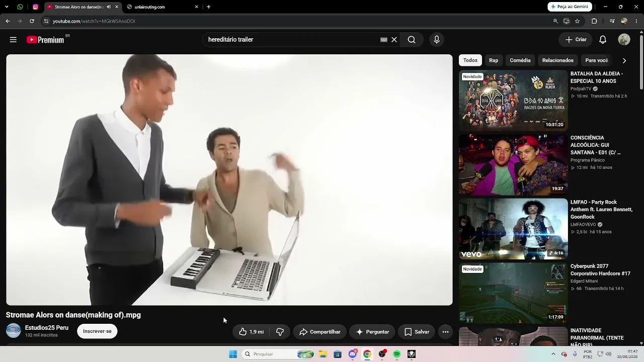Switch to the pinned Instagram tab
This screenshot has height=362, width=644.
coord(36,7)
